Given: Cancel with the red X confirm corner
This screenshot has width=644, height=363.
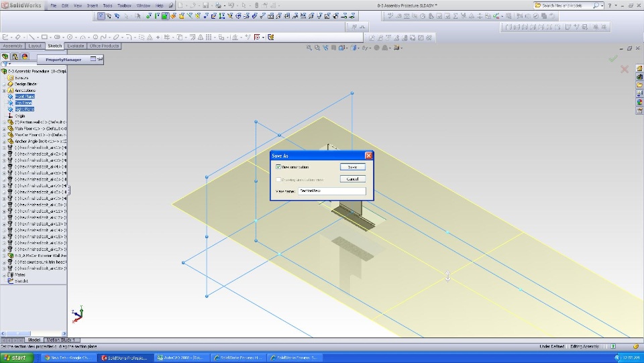Looking at the screenshot, I should (x=625, y=69).
